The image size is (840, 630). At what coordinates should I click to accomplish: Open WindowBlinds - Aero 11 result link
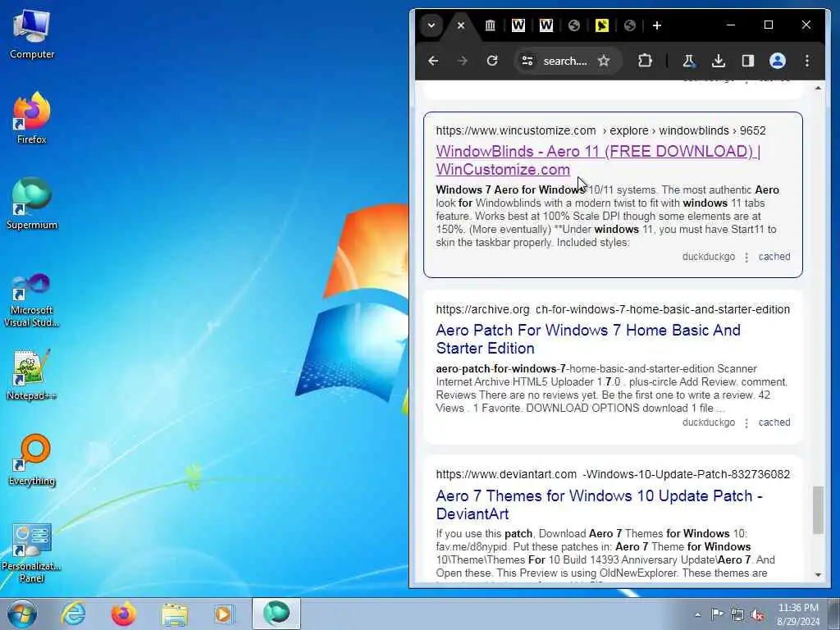point(598,160)
